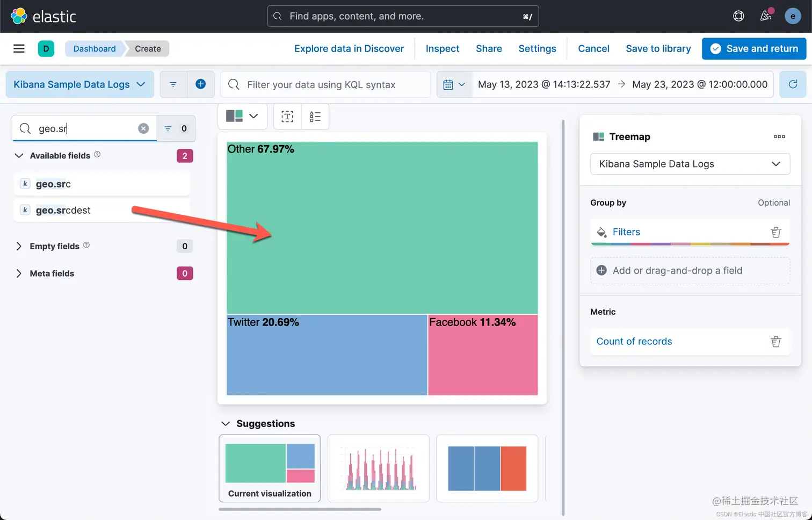This screenshot has width=812, height=520.
Task: Click keyword icon of geo.src field
Action: click(x=25, y=184)
